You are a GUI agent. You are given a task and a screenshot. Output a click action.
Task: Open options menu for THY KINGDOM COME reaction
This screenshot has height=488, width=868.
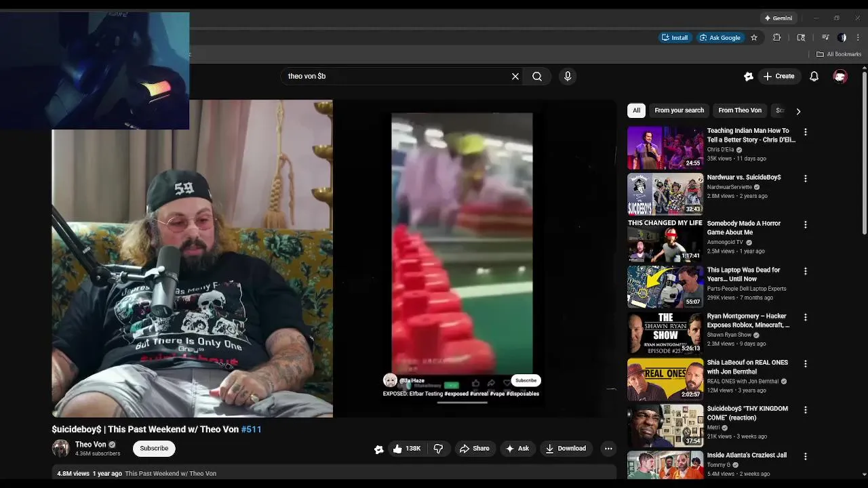(806, 410)
